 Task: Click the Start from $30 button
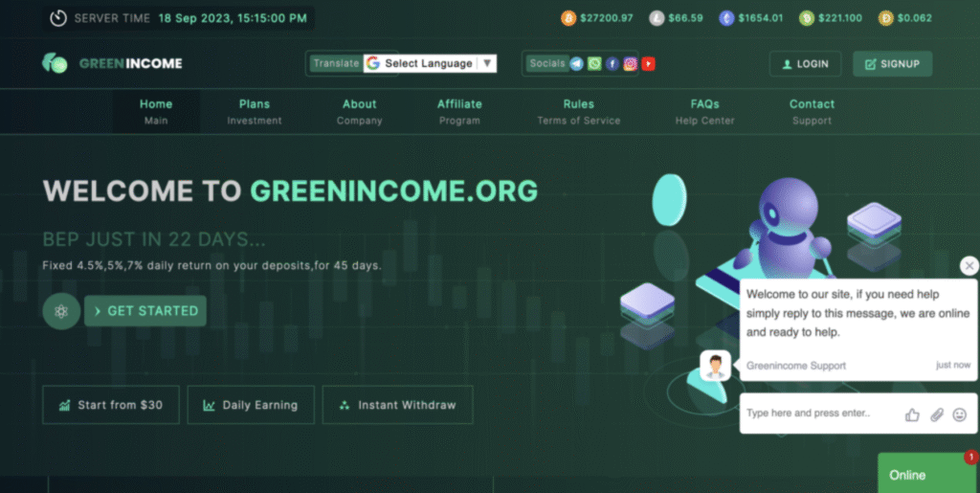pos(111,405)
